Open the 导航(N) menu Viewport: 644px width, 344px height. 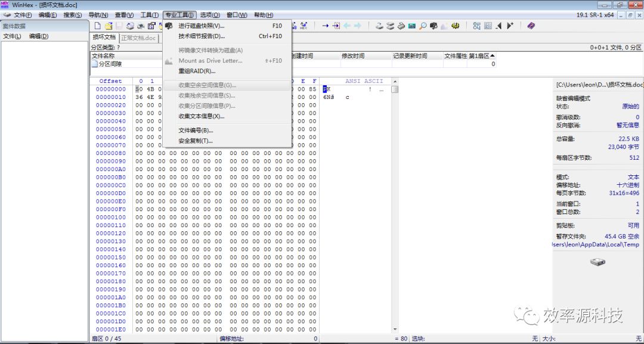coord(98,15)
